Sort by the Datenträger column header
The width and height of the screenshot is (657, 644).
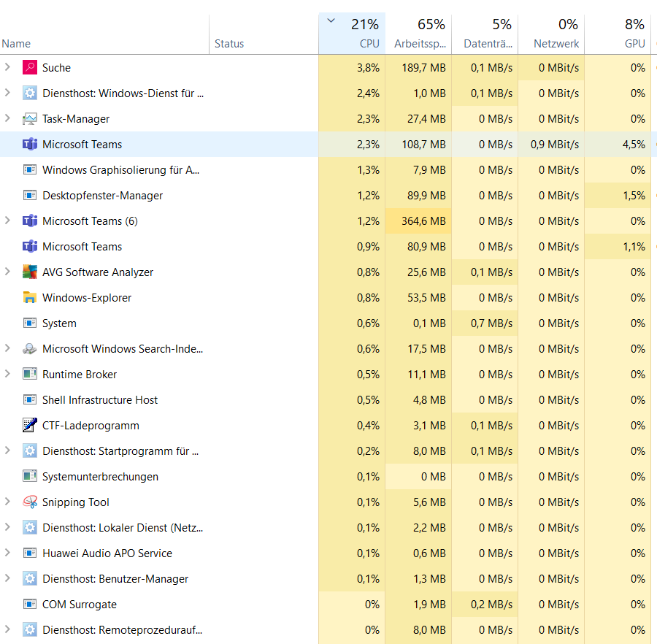[485, 34]
